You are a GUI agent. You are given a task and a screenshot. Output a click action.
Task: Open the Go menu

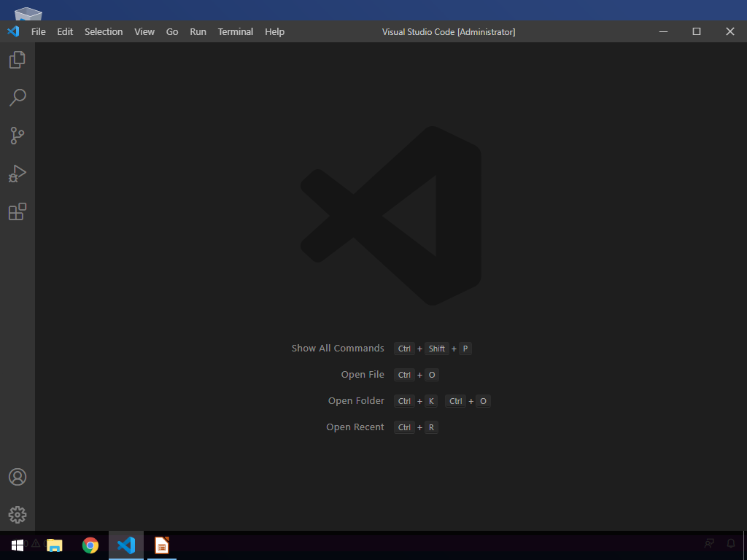click(171, 31)
